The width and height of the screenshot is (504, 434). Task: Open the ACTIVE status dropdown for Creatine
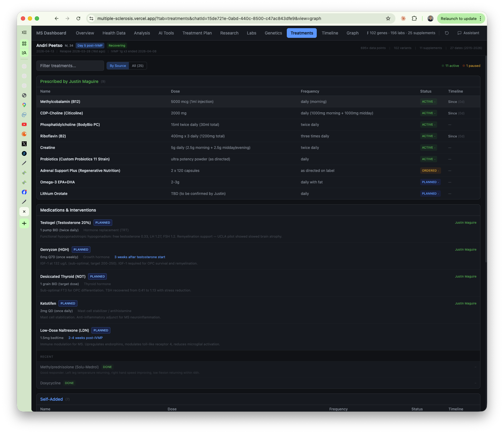[x=428, y=147]
